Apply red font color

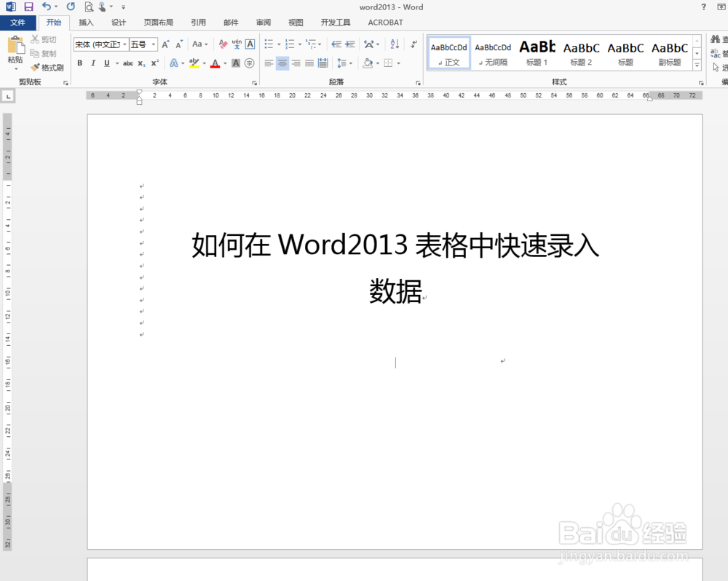click(215, 63)
